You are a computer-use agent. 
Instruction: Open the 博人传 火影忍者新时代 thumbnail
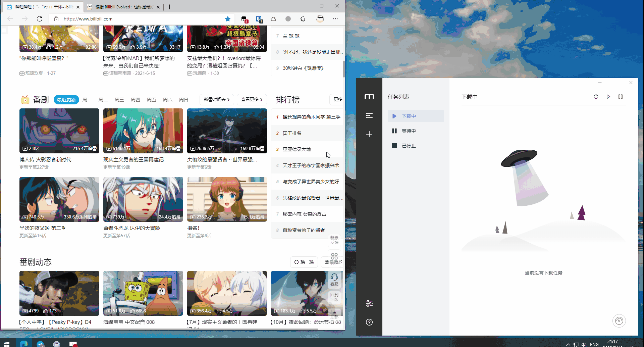pos(59,131)
